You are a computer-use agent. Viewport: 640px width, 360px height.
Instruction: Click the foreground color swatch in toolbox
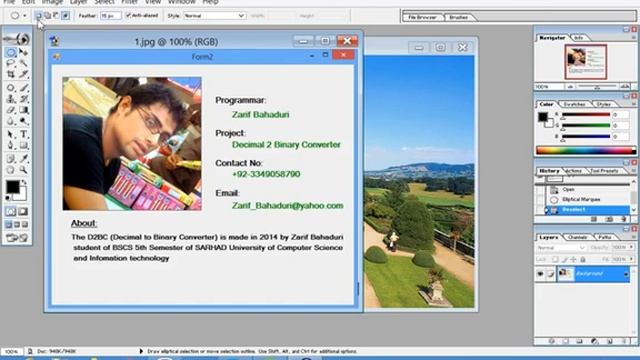[x=12, y=187]
